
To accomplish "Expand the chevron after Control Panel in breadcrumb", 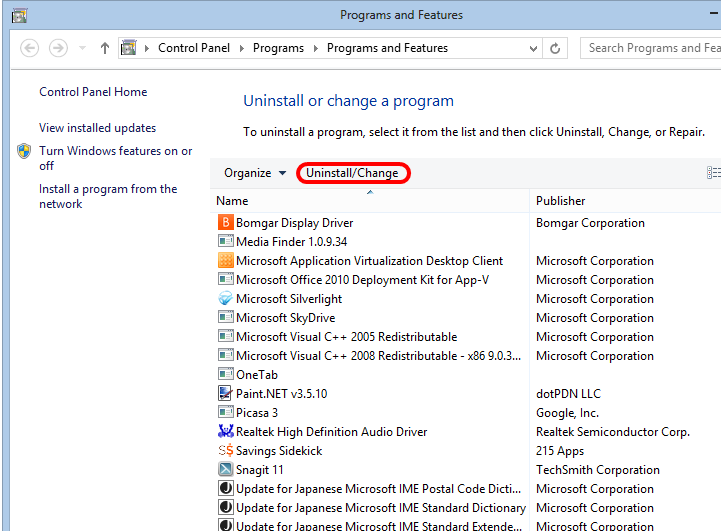I will click(241, 48).
